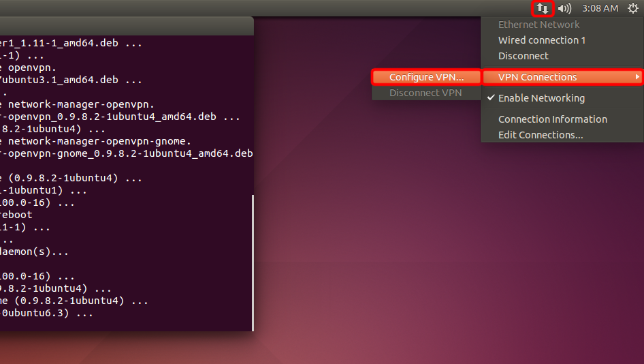Click the Ethernet Network header label
The height and width of the screenshot is (364, 644).
pos(538,25)
